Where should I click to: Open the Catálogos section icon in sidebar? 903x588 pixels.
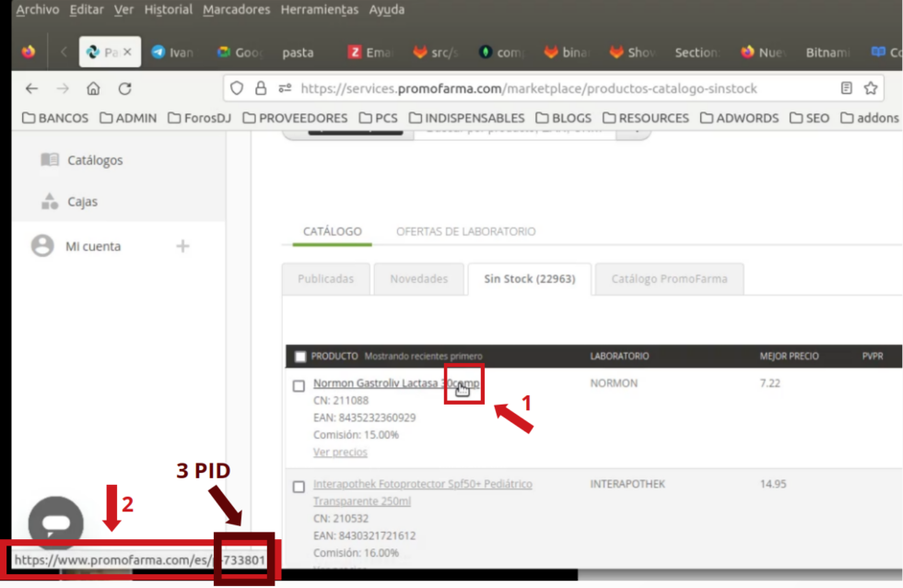(x=52, y=159)
